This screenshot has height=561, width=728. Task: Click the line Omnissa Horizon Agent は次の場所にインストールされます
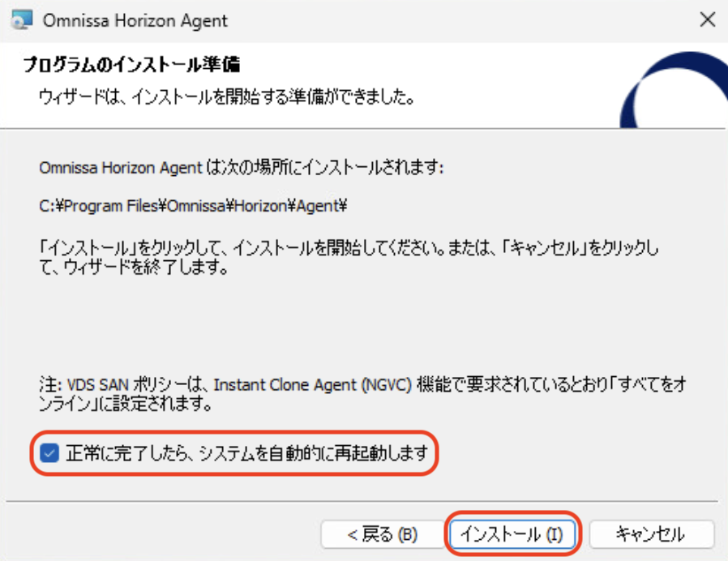coord(242,167)
